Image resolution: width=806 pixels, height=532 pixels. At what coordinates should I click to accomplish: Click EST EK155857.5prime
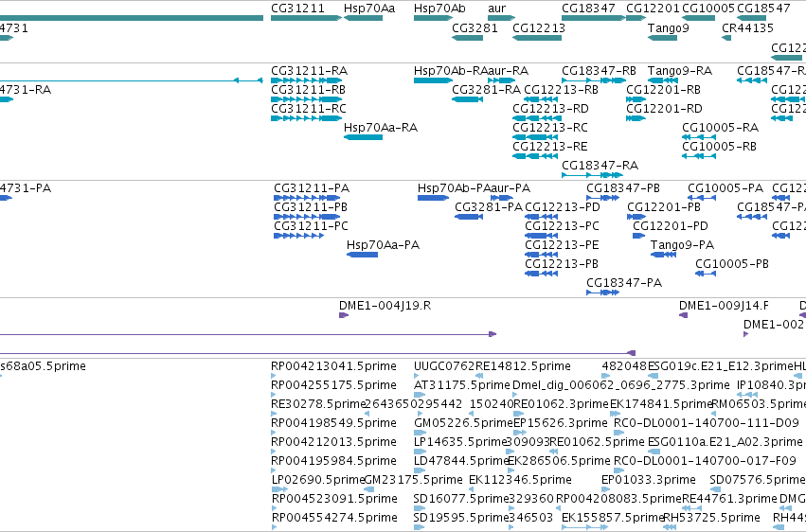coord(613,518)
